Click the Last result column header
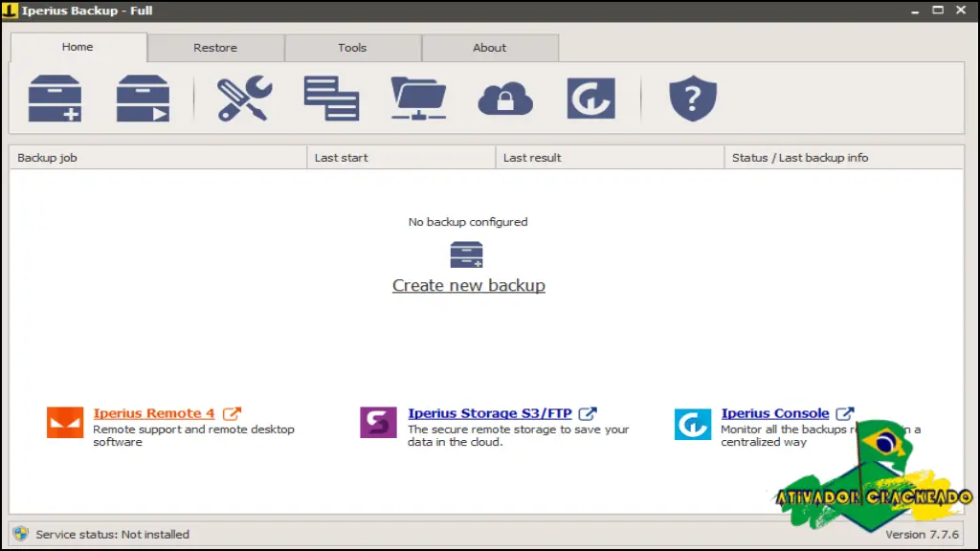Viewport: 980px width, 551px height. (610, 158)
